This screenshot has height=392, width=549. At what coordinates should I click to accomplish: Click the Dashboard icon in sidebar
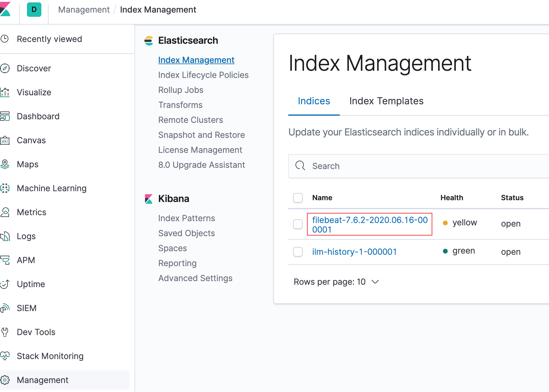click(5, 116)
